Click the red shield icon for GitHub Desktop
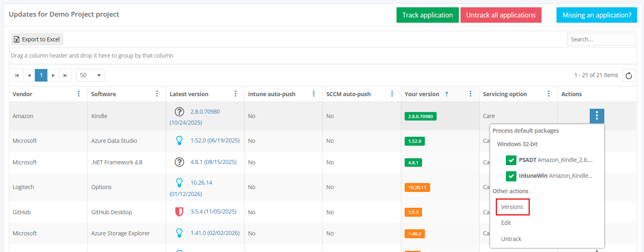644x252 pixels. tap(179, 211)
